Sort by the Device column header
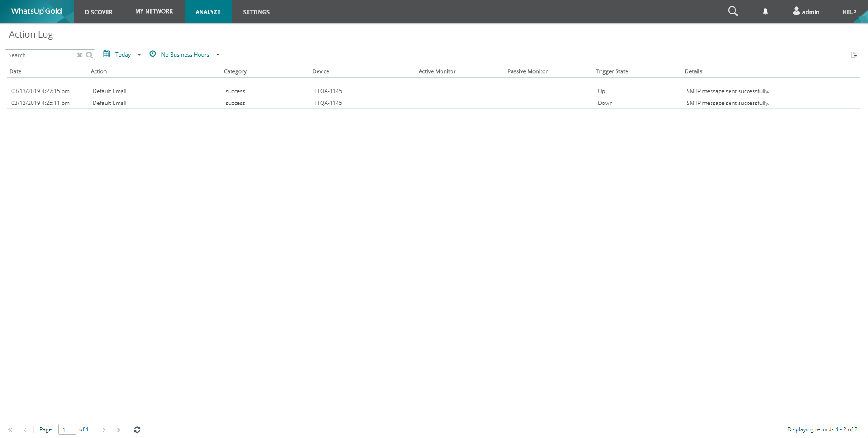 [x=321, y=71]
